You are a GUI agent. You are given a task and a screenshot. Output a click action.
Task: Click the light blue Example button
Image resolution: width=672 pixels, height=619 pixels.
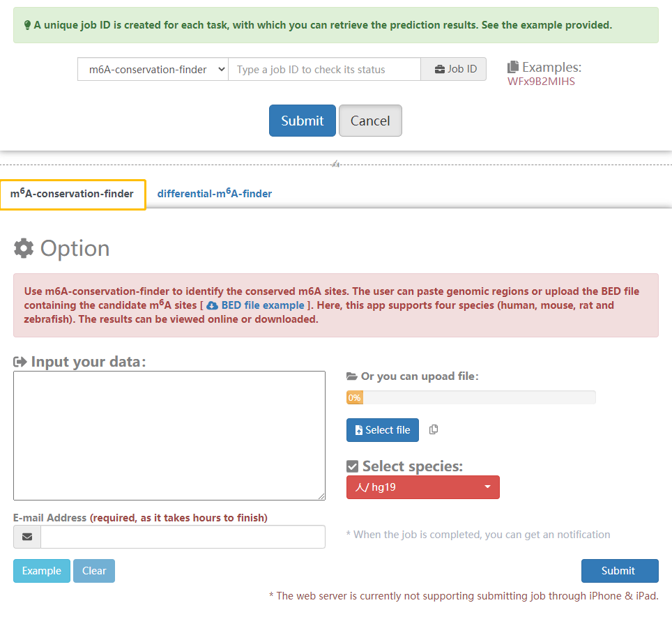[42, 571]
